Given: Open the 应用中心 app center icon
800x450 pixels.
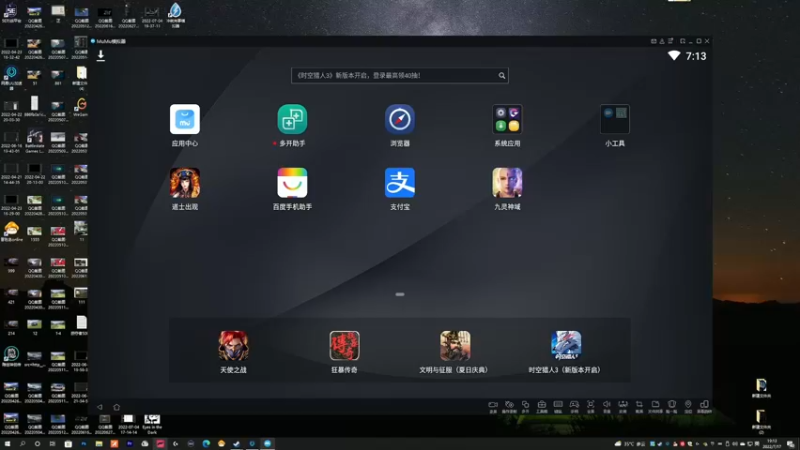Looking at the screenshot, I should (x=185, y=119).
